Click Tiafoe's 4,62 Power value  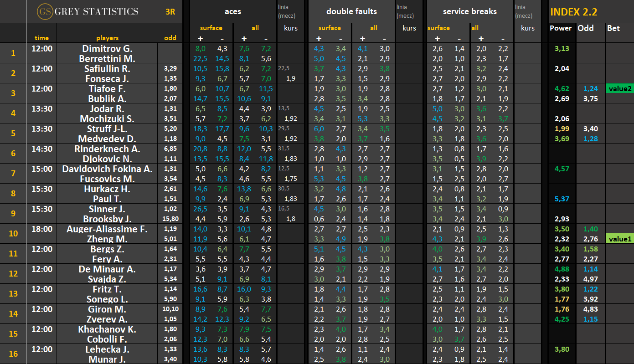[x=561, y=89]
